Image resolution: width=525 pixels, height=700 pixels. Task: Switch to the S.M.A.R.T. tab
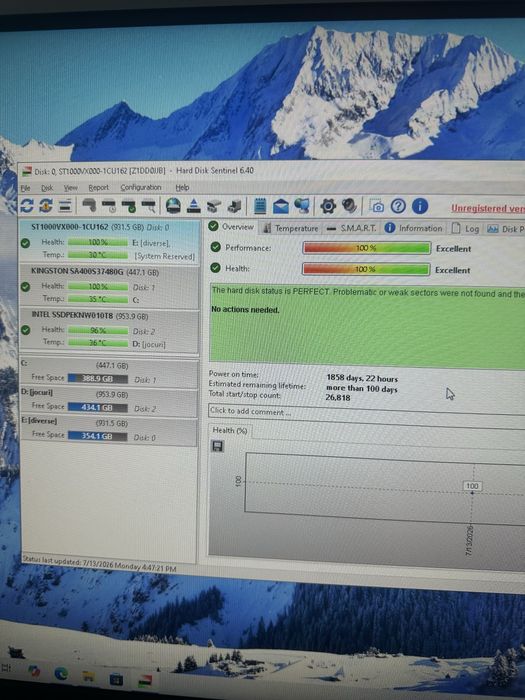[x=352, y=228]
